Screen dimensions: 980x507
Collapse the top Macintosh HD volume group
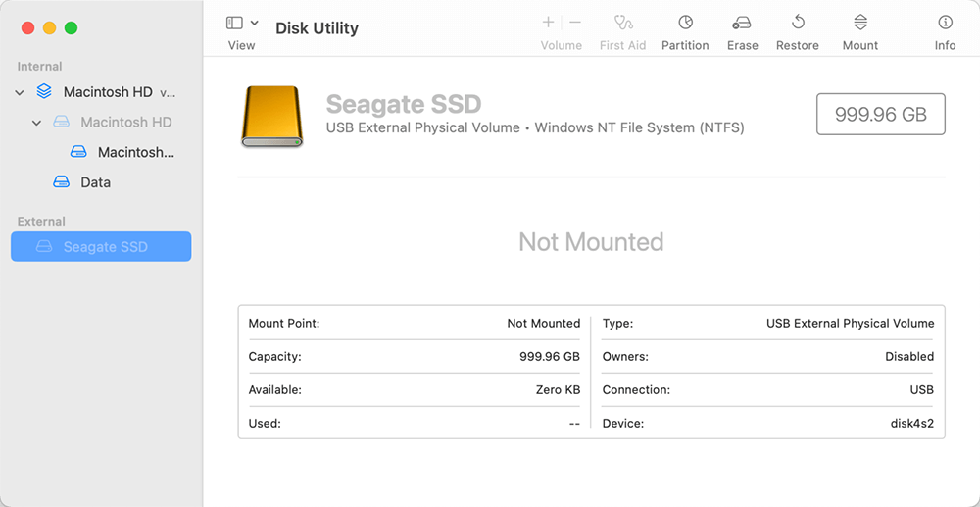(20, 92)
